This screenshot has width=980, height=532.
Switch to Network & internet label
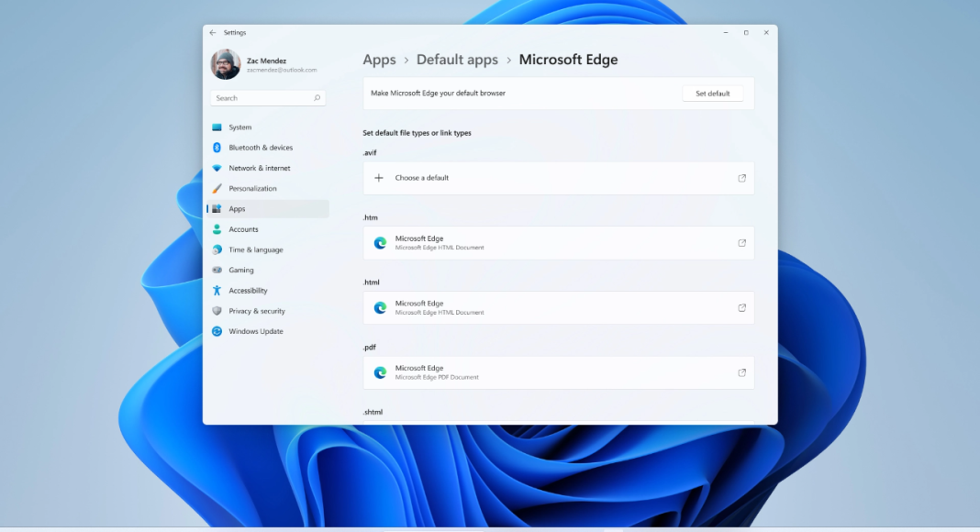[x=260, y=168]
